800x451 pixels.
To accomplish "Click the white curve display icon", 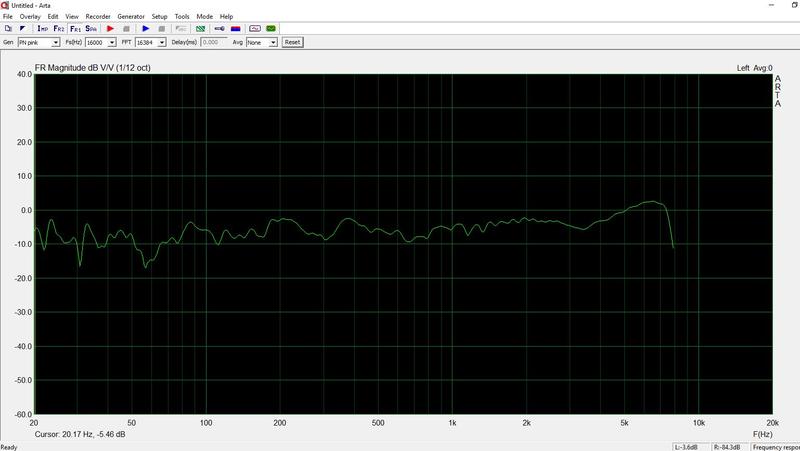I will click(x=255, y=29).
